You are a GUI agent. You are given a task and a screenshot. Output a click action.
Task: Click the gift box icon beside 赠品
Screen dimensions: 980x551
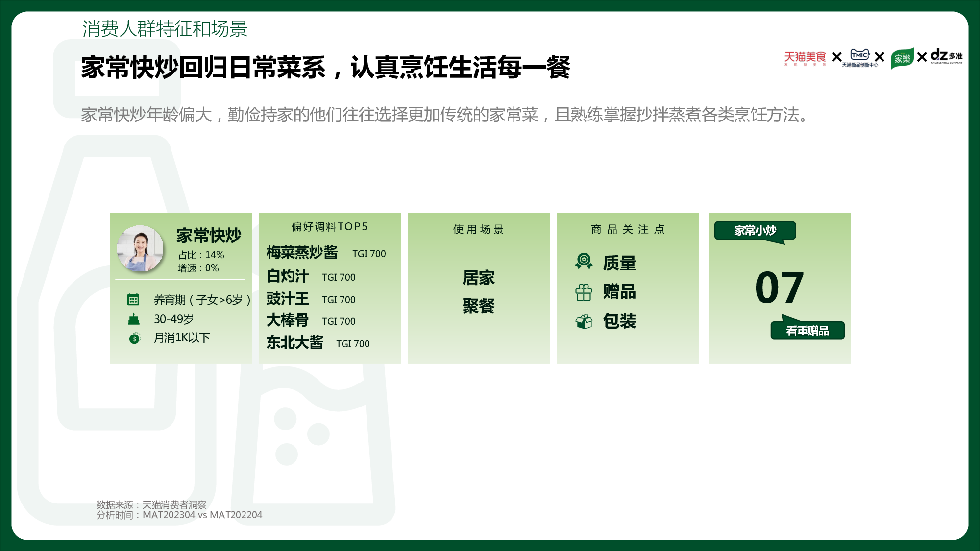[x=584, y=292]
